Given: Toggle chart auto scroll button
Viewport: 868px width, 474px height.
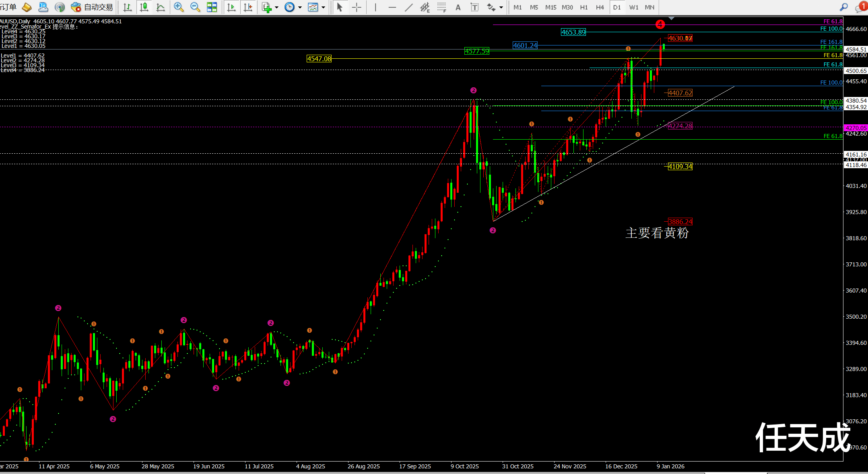Looking at the screenshot, I should click(231, 7).
